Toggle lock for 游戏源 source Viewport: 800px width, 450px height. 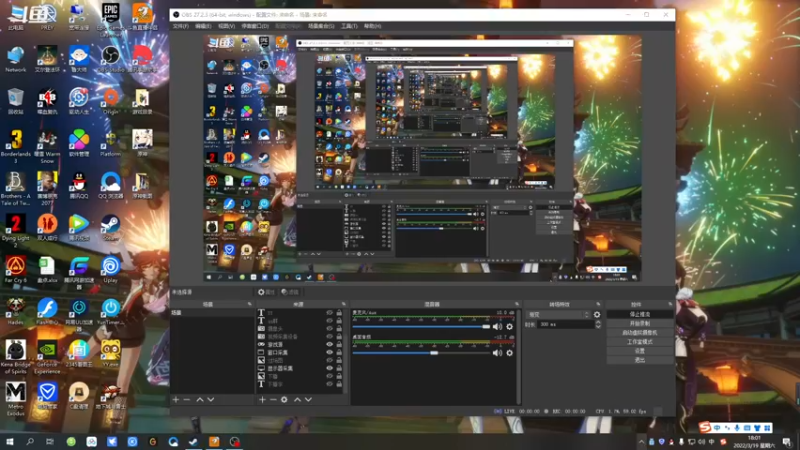coord(339,344)
